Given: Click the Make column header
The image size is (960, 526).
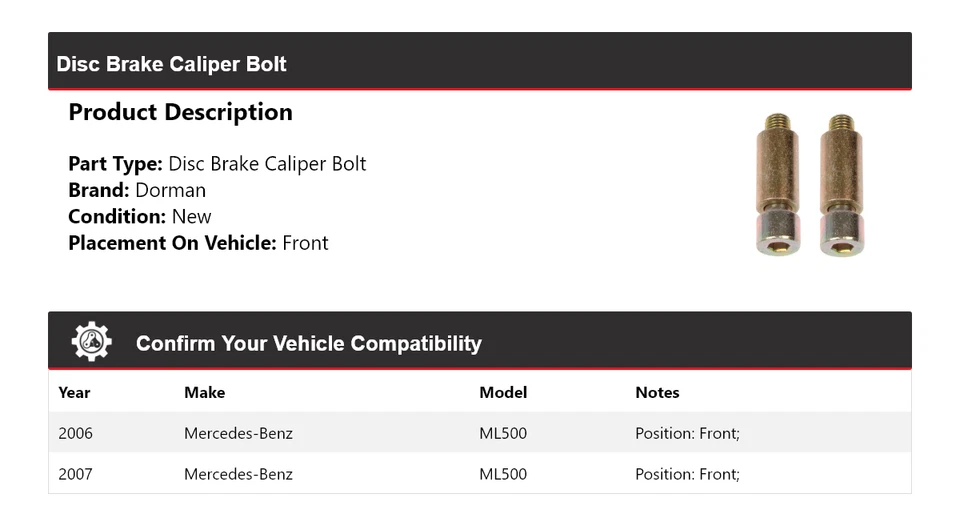Looking at the screenshot, I should click(x=204, y=393).
